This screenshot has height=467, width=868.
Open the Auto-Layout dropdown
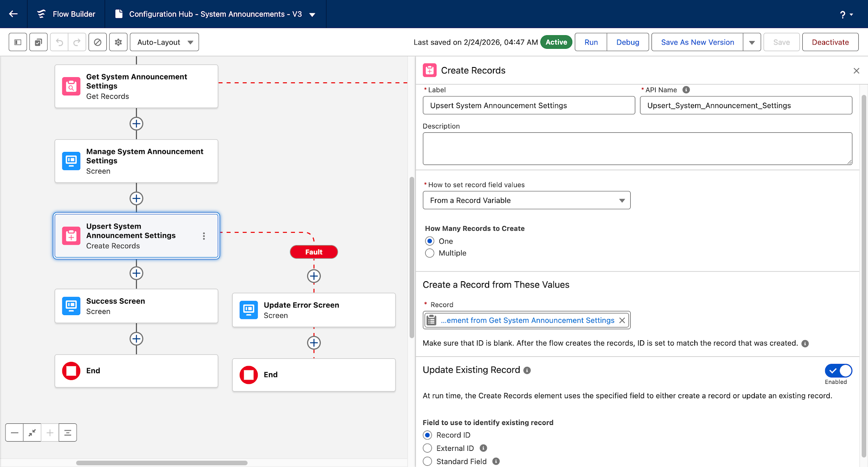(164, 42)
